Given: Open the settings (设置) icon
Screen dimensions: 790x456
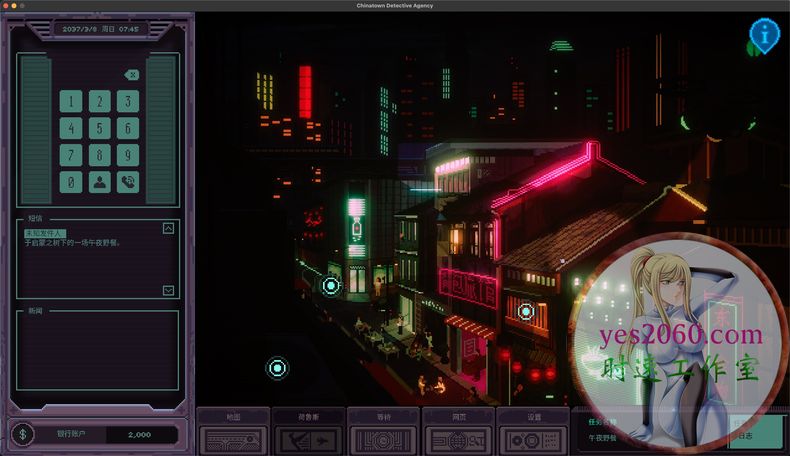Looking at the screenshot, I should pyautogui.click(x=533, y=438).
